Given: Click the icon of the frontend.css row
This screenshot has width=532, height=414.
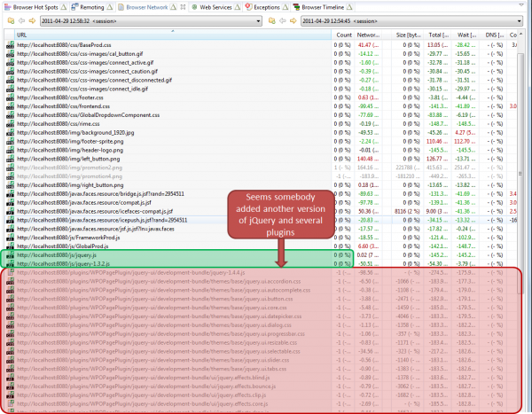Looking at the screenshot, I should pos(10,106).
